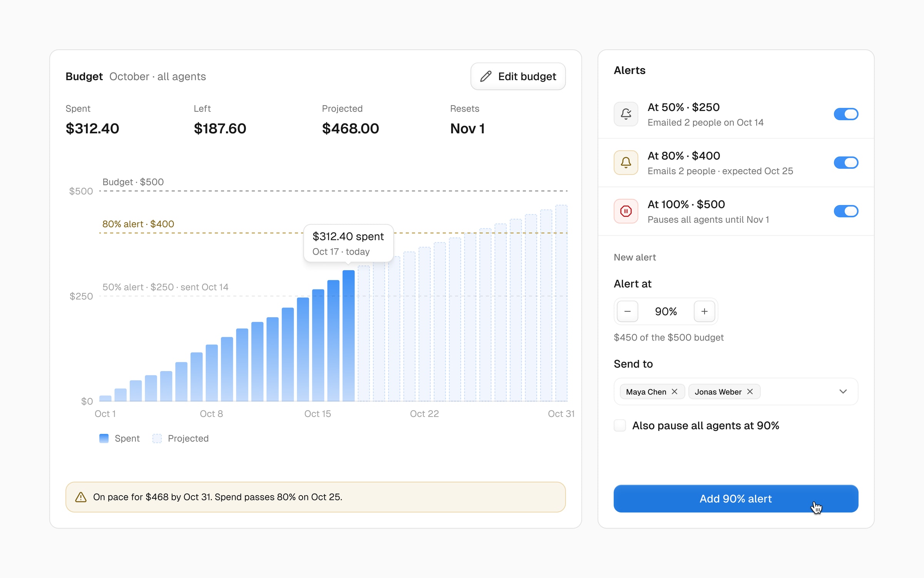Expand the Send to recipients dropdown
Viewport: 924px width, 578px height.
[843, 391]
